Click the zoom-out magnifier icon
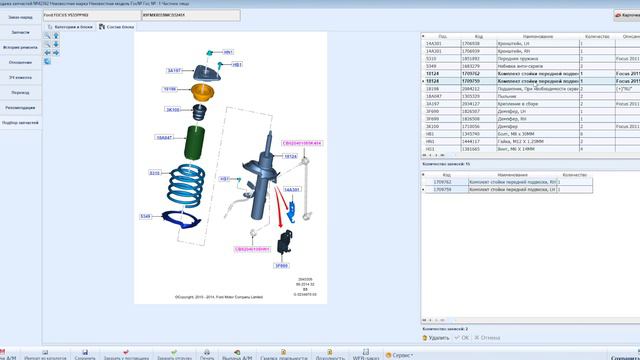This screenshot has width=640, height=360. pos(47,44)
